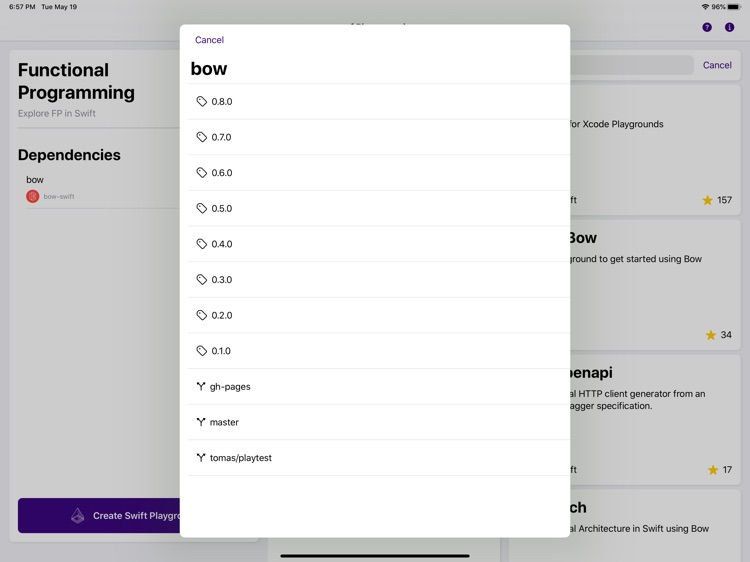Tap the star icon next to 17
Viewport: 750px width, 562px height.
(713, 470)
